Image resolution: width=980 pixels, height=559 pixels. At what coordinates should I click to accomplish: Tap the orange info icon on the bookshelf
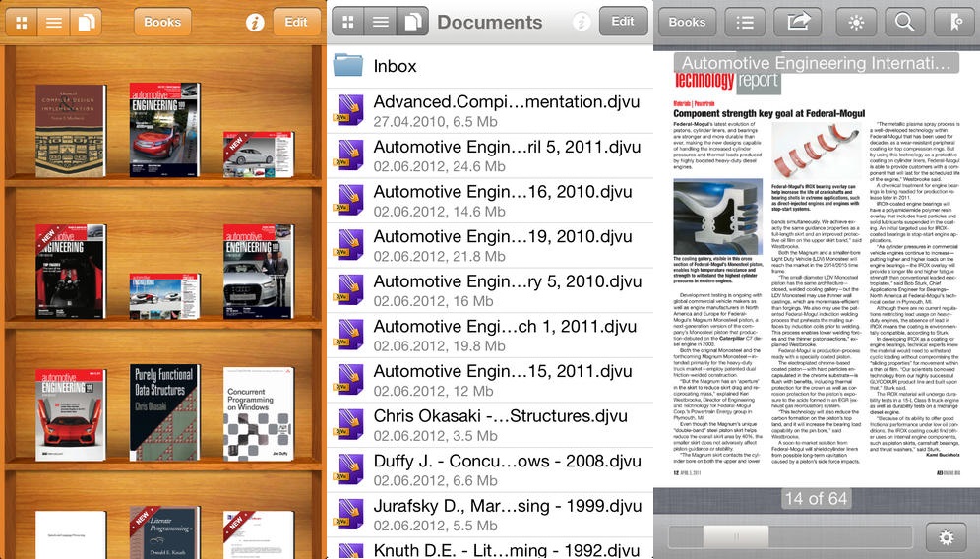(x=255, y=22)
